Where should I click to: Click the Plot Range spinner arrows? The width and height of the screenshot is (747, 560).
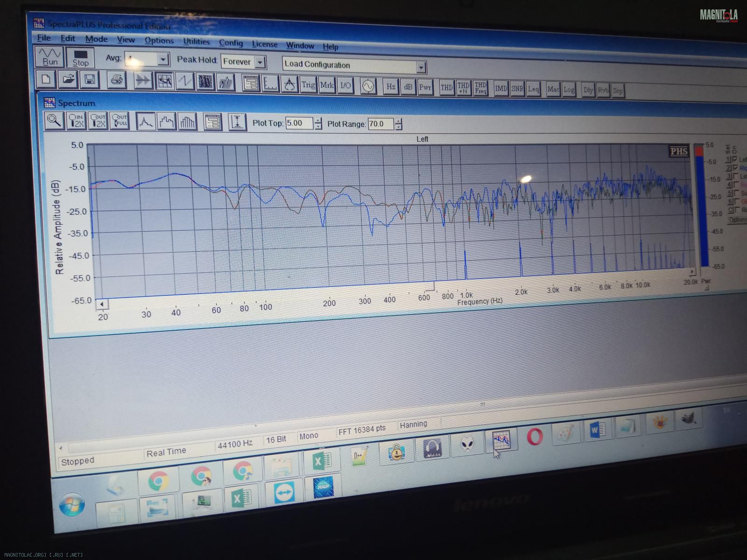[398, 125]
